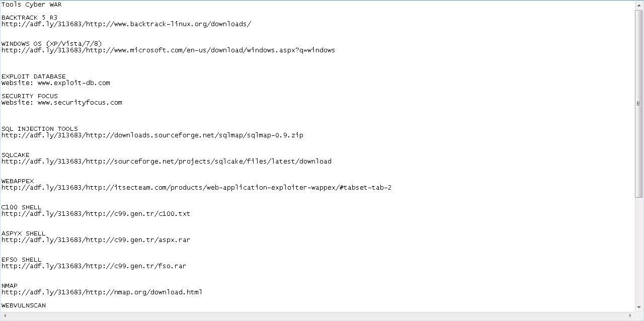Click the 'EXPLOIT DATABASE' heading
The width and height of the screenshot is (644, 321).
(x=34, y=76)
